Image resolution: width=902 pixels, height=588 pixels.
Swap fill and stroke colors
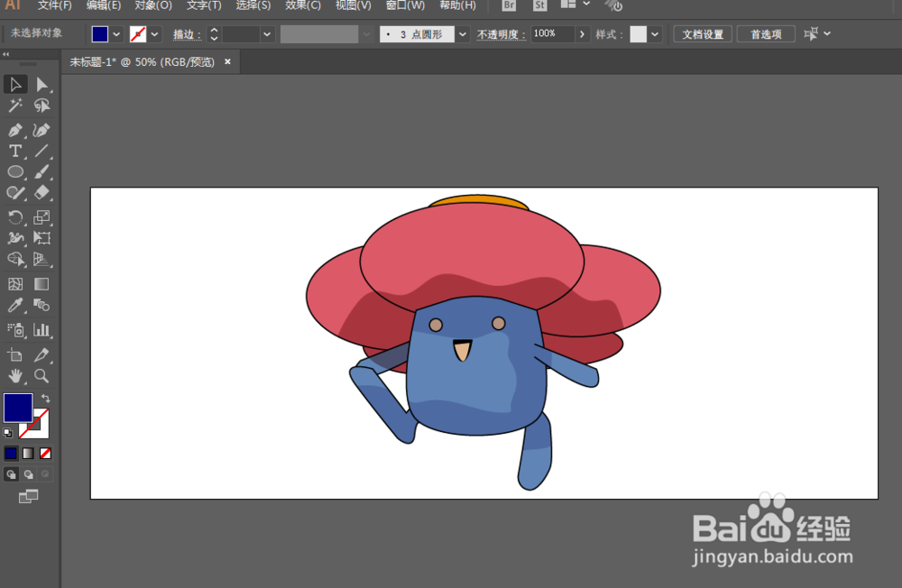45,398
